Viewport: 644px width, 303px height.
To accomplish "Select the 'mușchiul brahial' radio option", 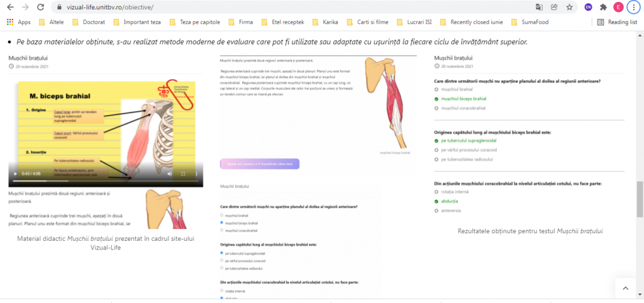I will point(223,215).
